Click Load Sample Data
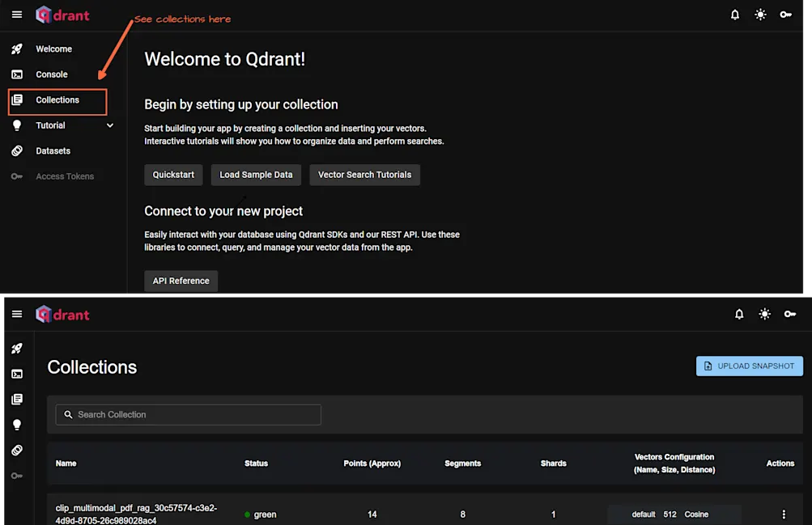Viewport: 812px width, 525px height. (256, 175)
